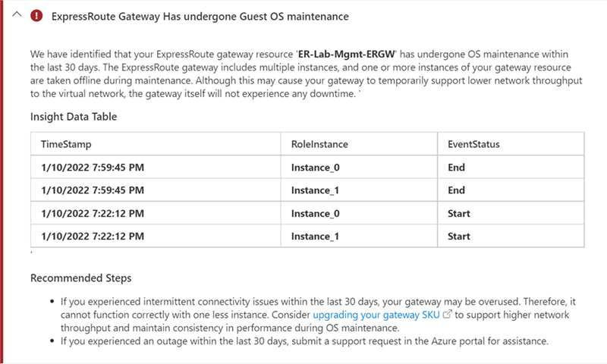Click the EventStatus column header
This screenshot has height=364, width=607.
point(473,144)
